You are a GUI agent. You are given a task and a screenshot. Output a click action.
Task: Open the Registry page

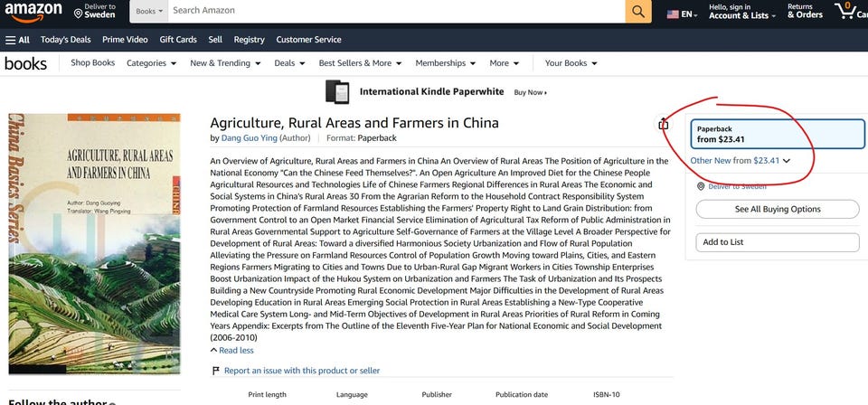(250, 40)
